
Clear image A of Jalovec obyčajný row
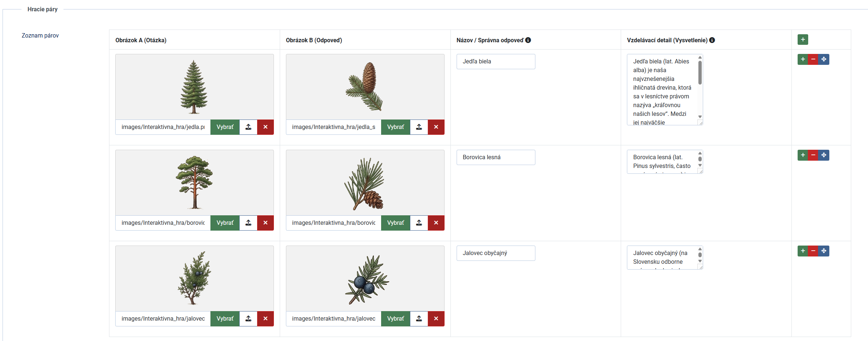266,319
